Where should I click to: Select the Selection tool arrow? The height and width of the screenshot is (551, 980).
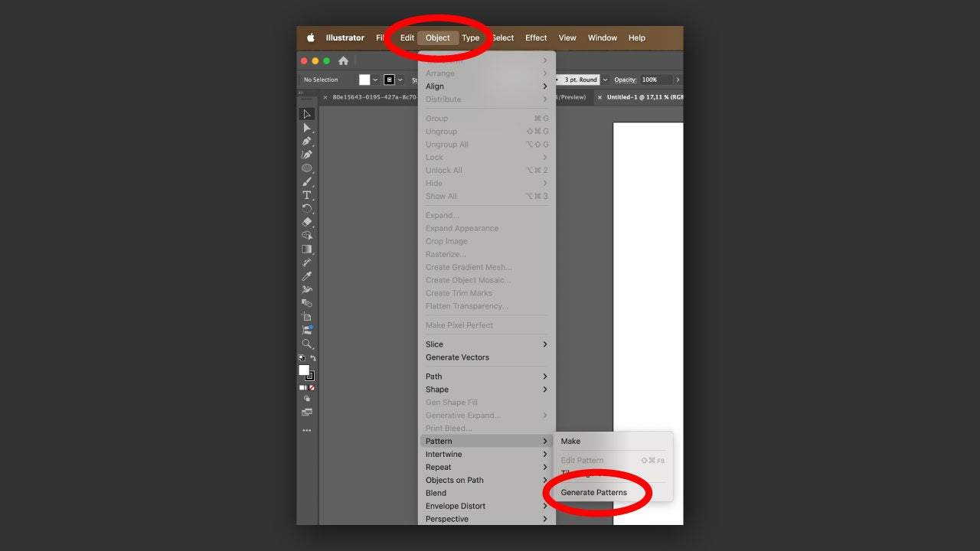(307, 114)
